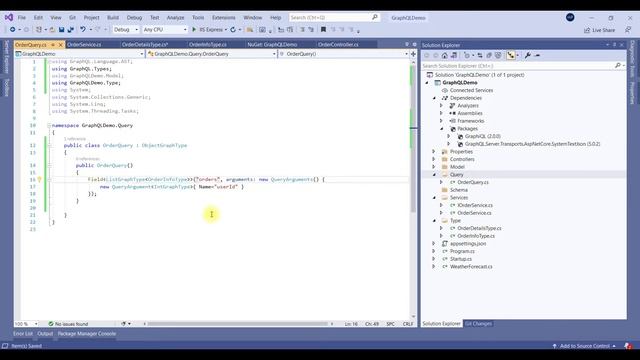The image size is (640, 360).
Task: Open the GraphQLDemo project navigation dropdown
Action: tap(80, 54)
